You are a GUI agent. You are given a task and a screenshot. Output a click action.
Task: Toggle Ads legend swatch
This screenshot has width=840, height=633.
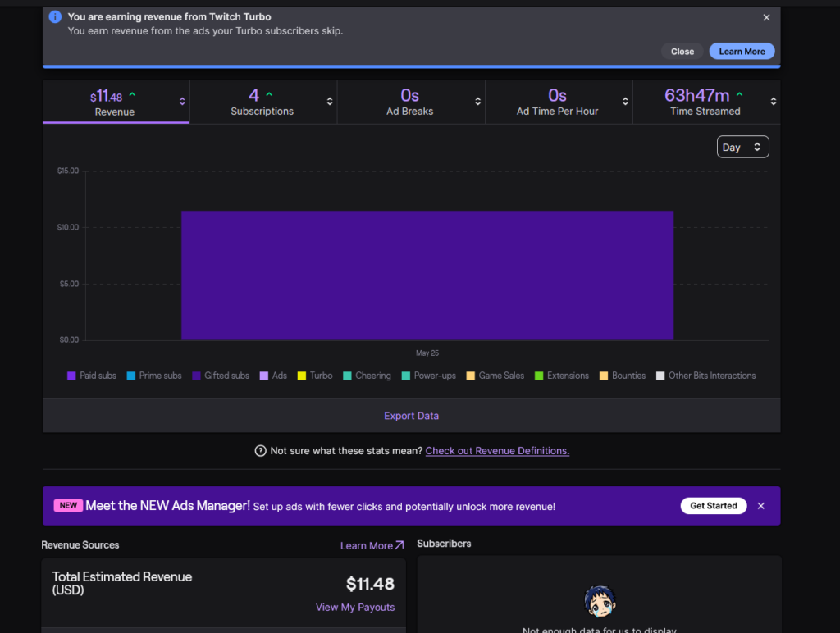[x=263, y=376]
